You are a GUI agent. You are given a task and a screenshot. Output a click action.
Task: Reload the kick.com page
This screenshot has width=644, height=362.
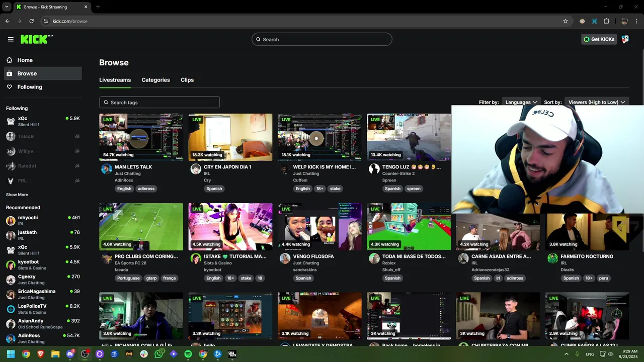[31, 21]
